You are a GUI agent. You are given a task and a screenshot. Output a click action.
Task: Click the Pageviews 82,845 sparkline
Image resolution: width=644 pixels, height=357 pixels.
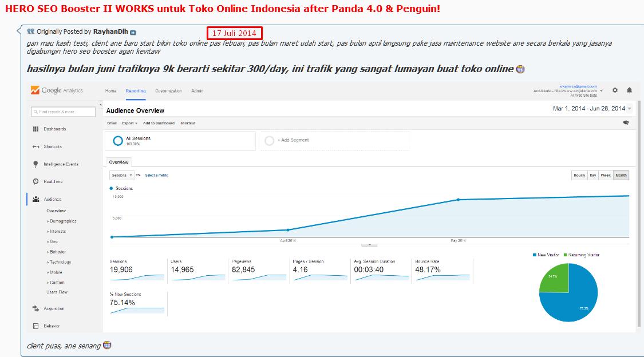click(x=259, y=277)
